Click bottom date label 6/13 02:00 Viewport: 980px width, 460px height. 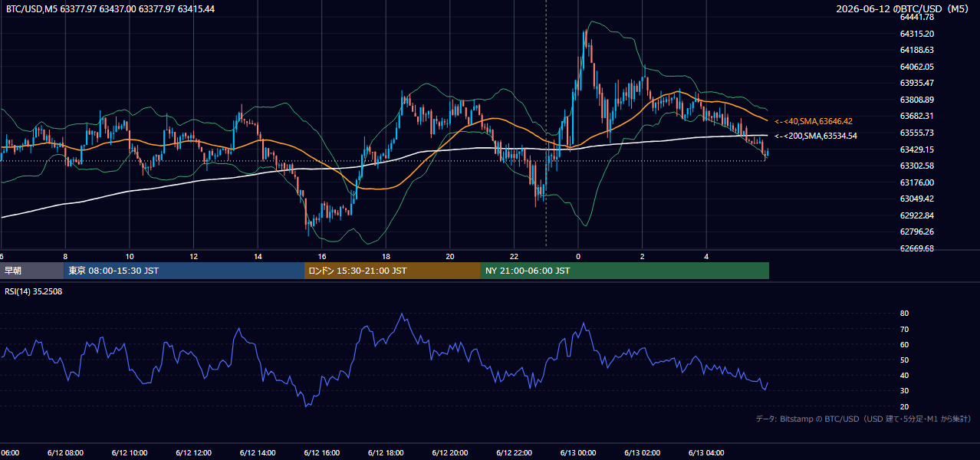coord(643,452)
